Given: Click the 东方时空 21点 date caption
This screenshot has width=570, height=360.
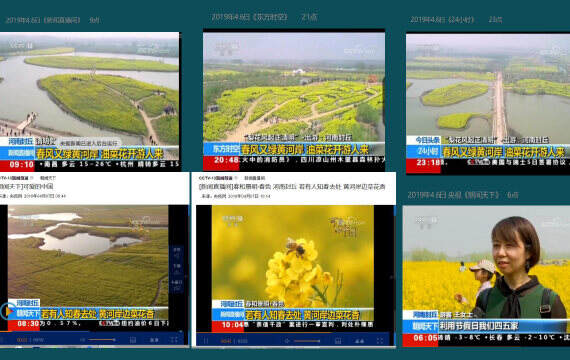Looking at the screenshot, I should pos(264,17).
